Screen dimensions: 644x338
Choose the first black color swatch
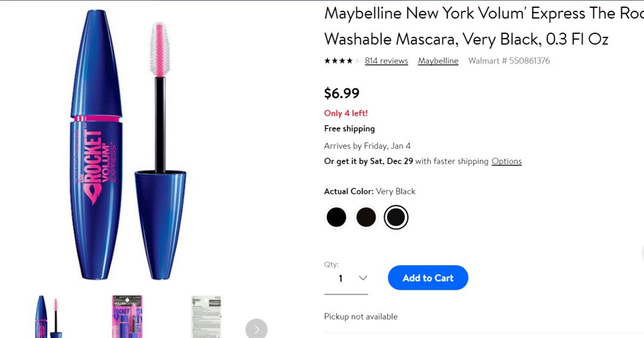pos(336,217)
